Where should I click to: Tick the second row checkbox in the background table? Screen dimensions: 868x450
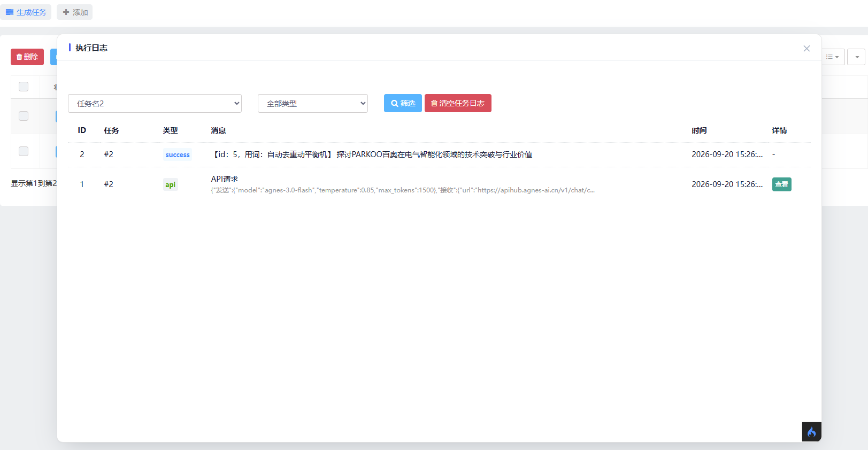[x=24, y=151]
